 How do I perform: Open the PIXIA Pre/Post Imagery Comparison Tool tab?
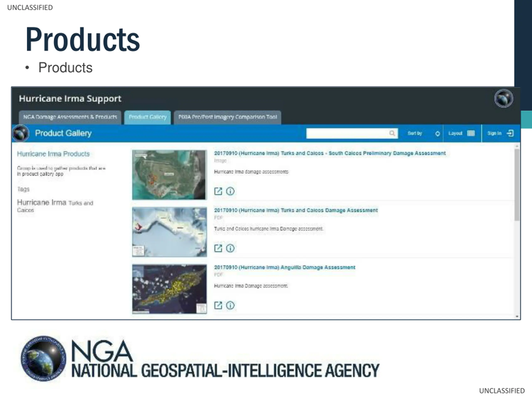coord(228,117)
